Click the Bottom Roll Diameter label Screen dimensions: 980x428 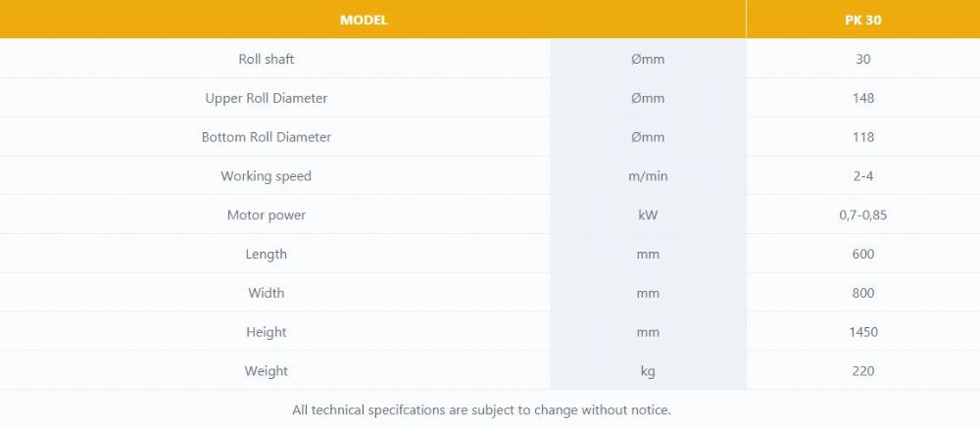coord(267,137)
